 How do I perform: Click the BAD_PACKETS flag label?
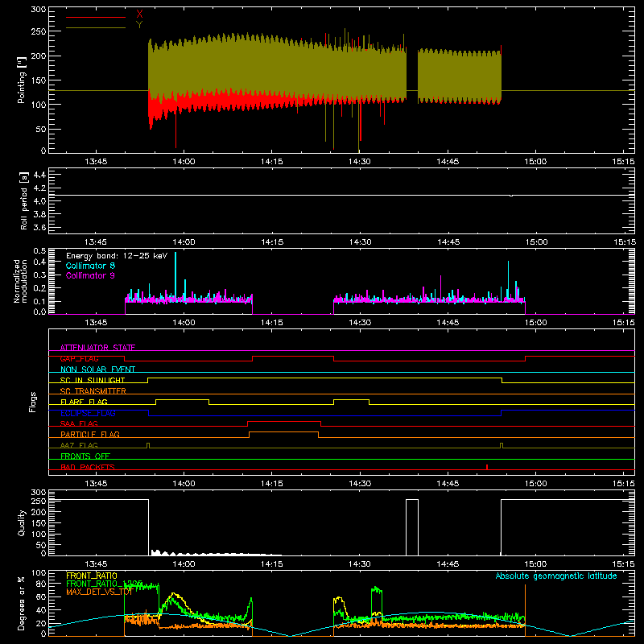coord(88,467)
